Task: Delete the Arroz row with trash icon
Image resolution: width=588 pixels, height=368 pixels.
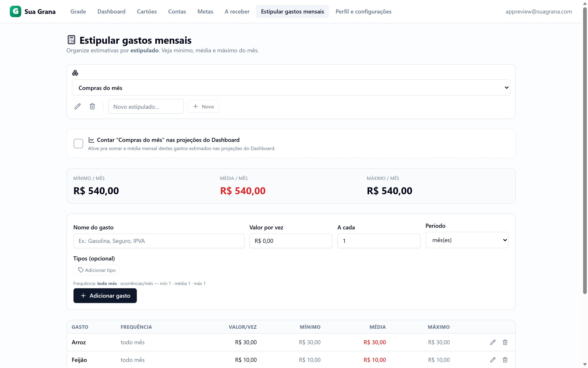Action: (505, 342)
